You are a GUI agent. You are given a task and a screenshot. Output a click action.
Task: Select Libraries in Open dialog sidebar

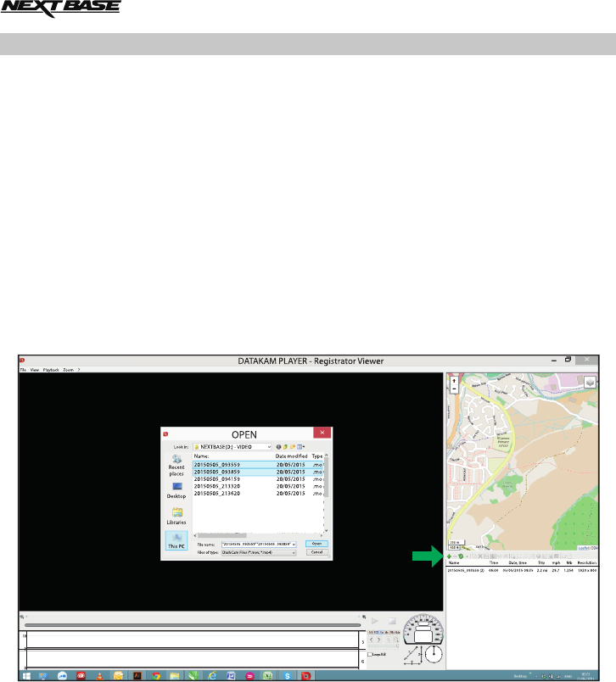click(x=176, y=516)
